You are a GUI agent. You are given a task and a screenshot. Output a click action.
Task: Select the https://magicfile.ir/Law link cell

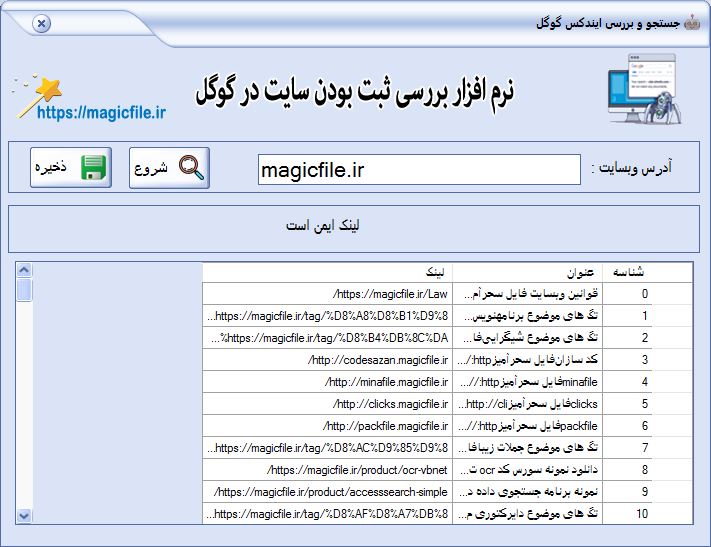pos(327,294)
